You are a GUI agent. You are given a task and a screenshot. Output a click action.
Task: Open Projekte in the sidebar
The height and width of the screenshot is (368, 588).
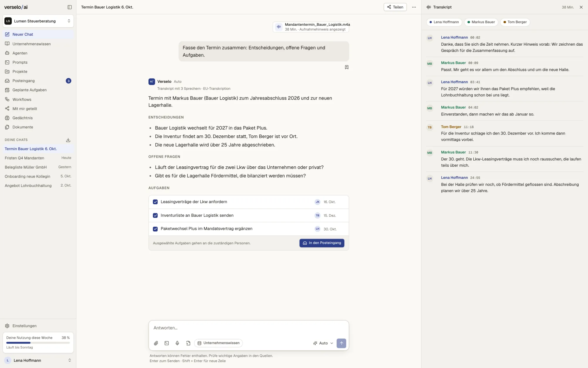38,72
